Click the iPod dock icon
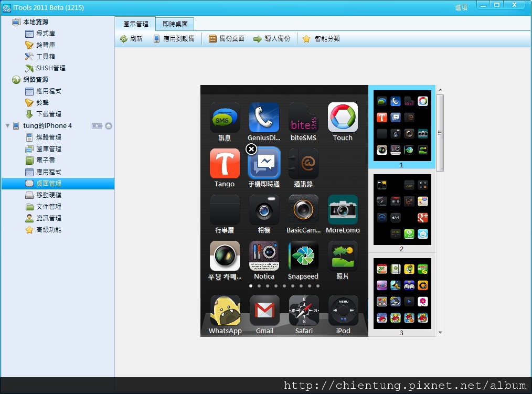The width and height of the screenshot is (532, 394). [x=343, y=311]
